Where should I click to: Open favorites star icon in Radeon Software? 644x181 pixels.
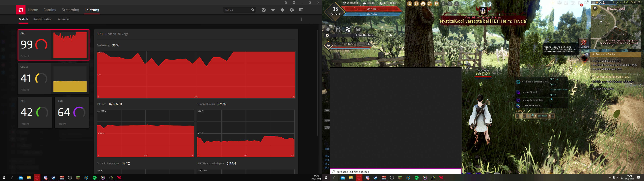pos(273,10)
